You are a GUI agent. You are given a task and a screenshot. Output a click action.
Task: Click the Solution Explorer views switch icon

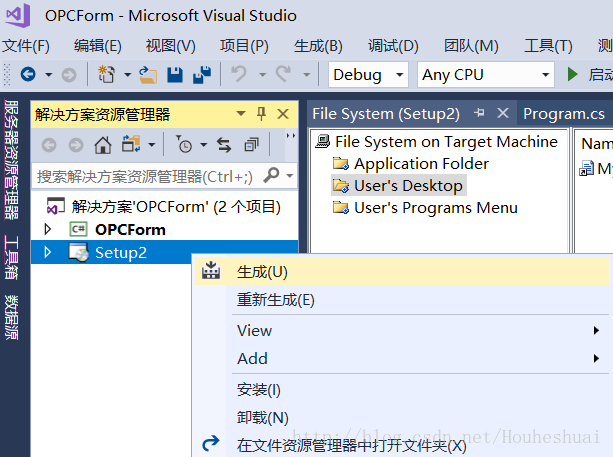(131, 144)
